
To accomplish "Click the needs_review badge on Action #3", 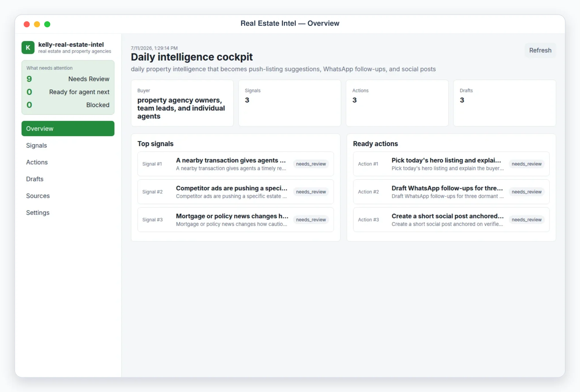I will point(526,220).
